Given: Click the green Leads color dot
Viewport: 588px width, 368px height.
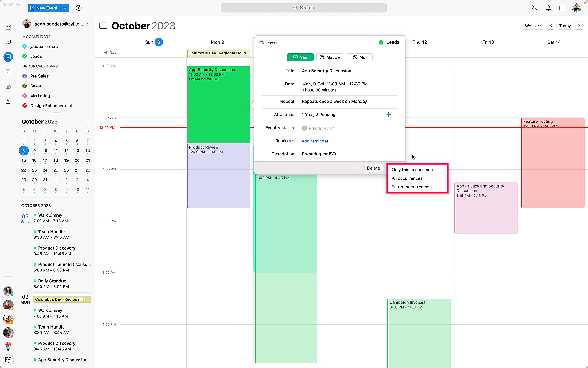Looking at the screenshot, I should [x=381, y=42].
